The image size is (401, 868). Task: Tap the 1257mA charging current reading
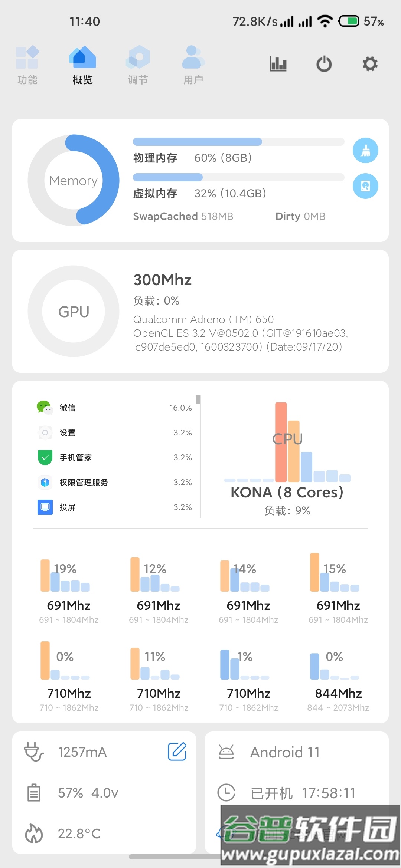coord(82,752)
